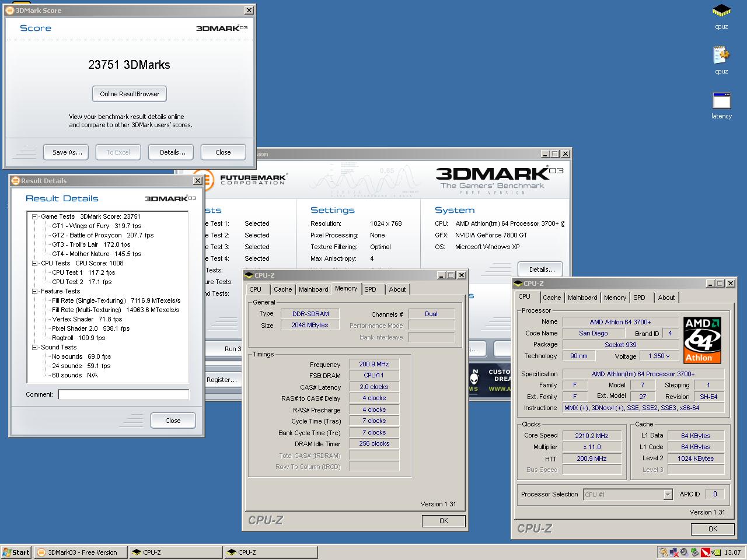Click the San Diego code name value
747x560 pixels.
click(x=593, y=333)
